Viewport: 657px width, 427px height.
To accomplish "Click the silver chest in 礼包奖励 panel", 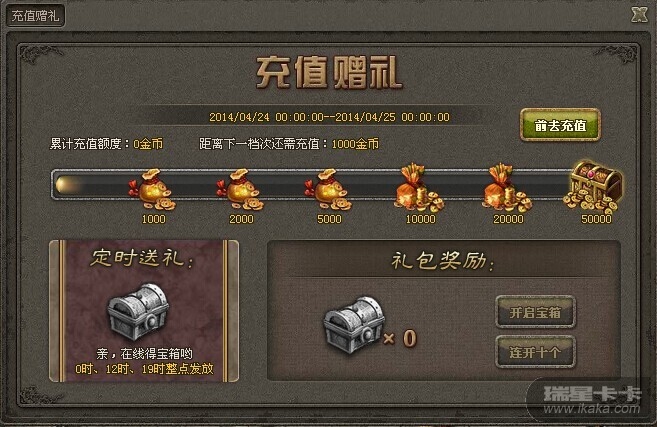I will (x=354, y=325).
